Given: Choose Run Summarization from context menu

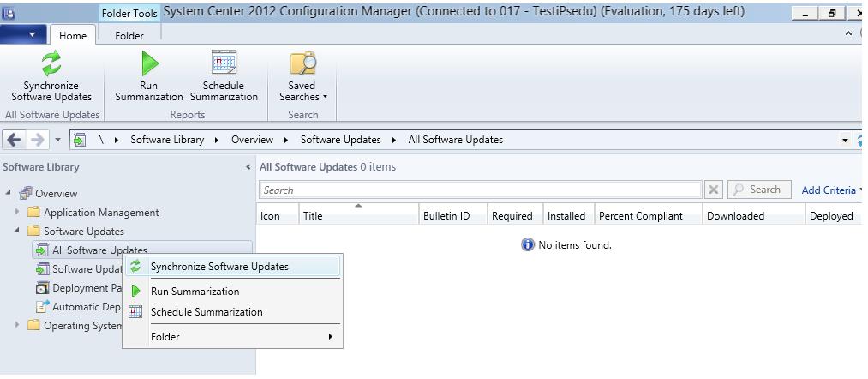Looking at the screenshot, I should (x=232, y=292).
